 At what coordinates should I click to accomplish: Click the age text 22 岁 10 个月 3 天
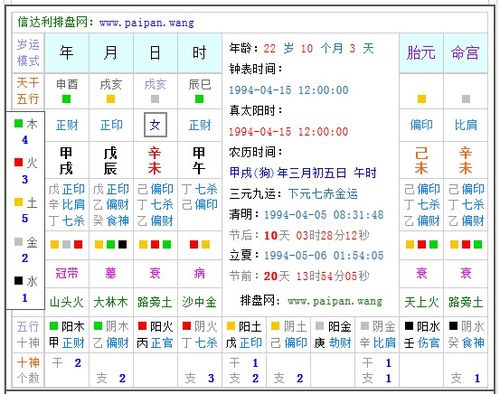click(319, 49)
